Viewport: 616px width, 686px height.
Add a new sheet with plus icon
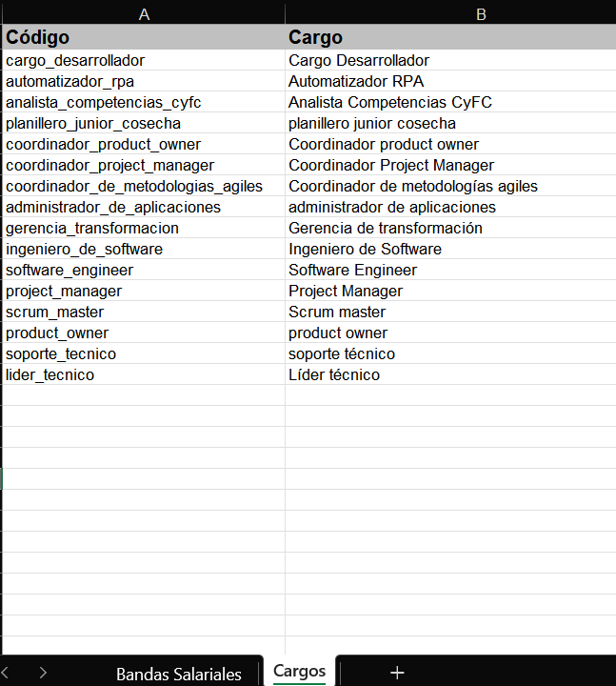(x=397, y=673)
